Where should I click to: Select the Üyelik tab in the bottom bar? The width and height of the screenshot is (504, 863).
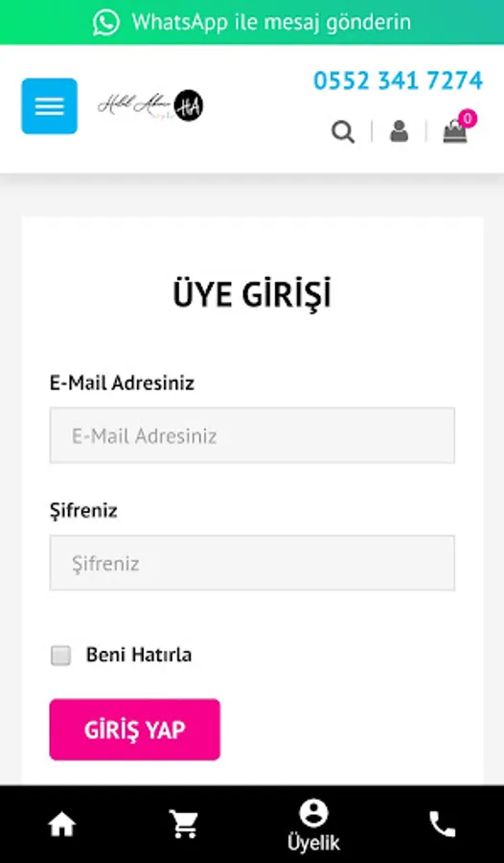(x=313, y=825)
